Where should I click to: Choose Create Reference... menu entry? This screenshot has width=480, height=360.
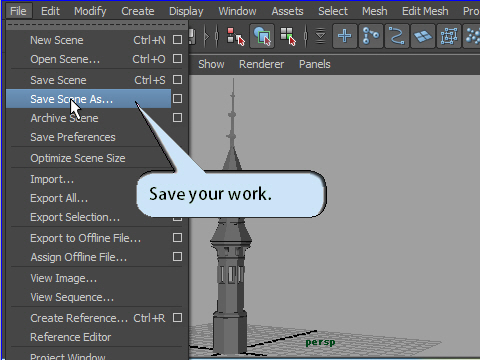tap(89, 318)
